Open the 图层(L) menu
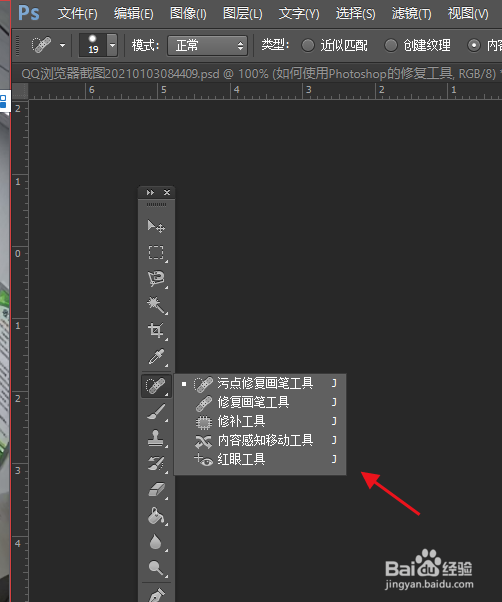Viewport: 502px width, 602px height. (243, 14)
